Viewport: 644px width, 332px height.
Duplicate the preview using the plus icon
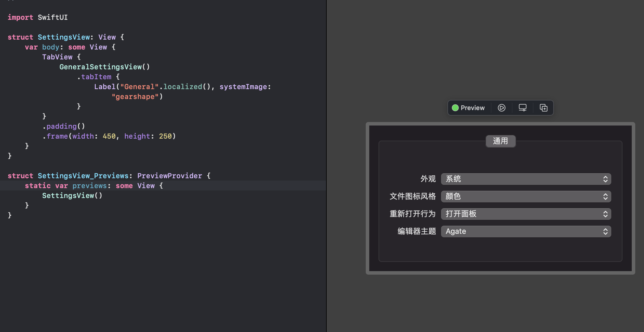pos(543,108)
